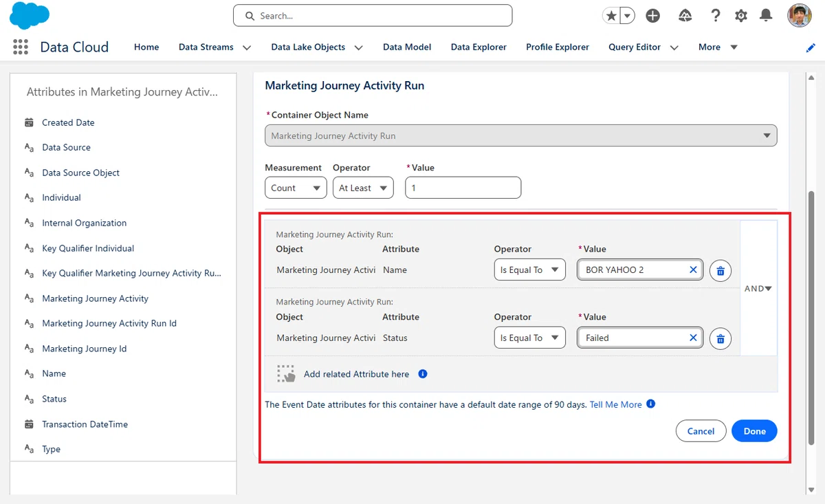
Task: Select the Individual attribute
Action: pos(61,197)
